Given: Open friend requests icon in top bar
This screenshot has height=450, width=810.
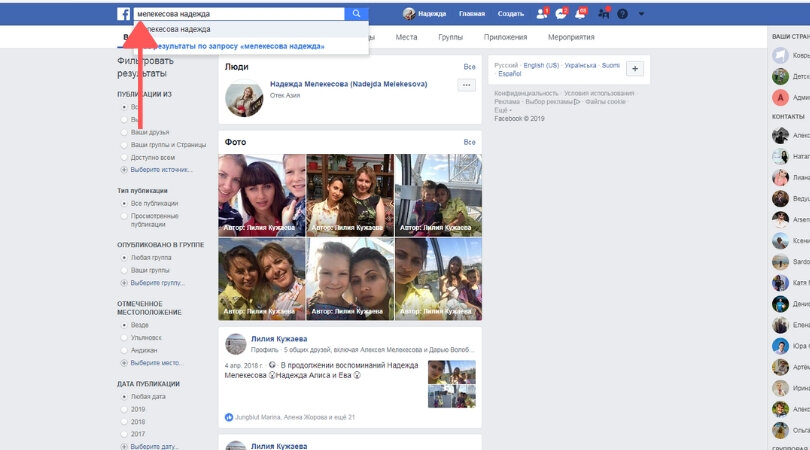Looking at the screenshot, I should coord(541,14).
